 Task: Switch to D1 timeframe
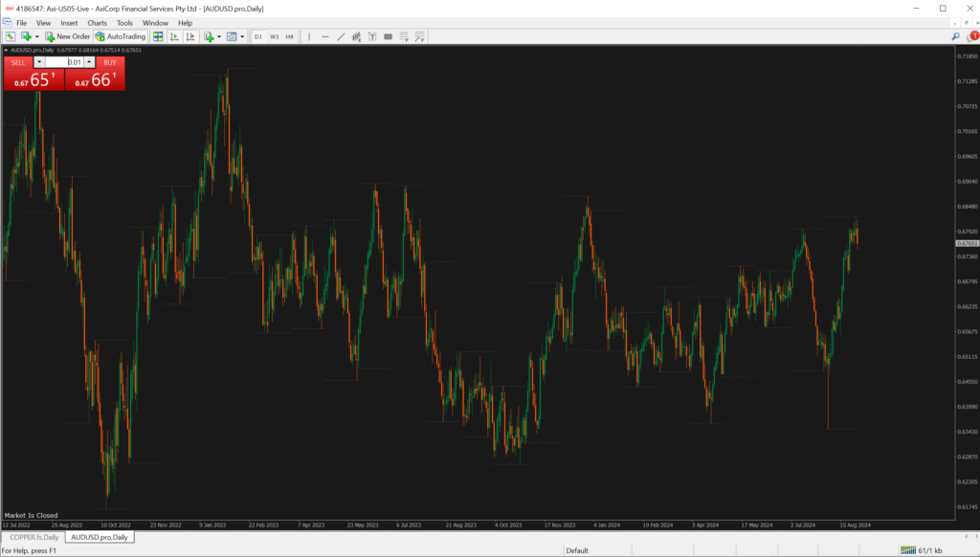point(258,37)
